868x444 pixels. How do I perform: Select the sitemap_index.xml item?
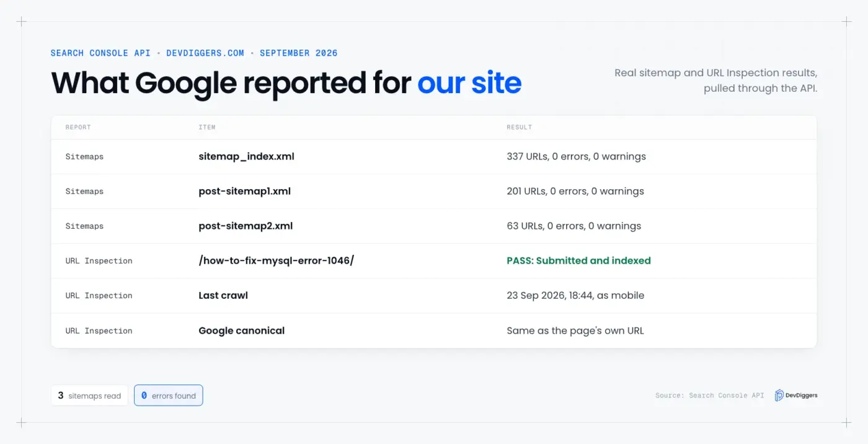246,156
